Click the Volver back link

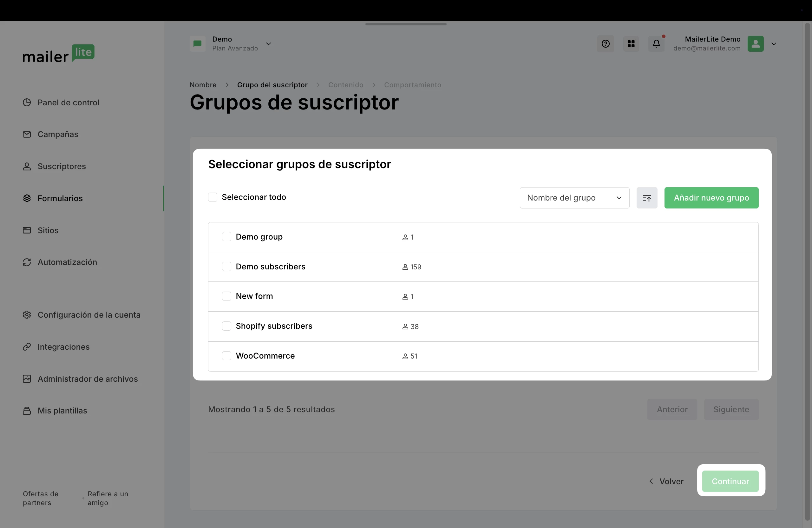[x=666, y=481]
